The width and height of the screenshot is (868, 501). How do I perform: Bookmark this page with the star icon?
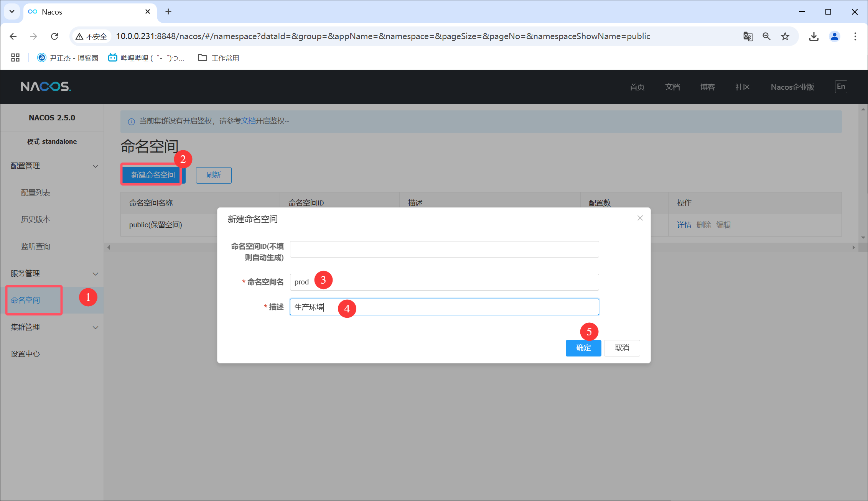click(x=785, y=36)
